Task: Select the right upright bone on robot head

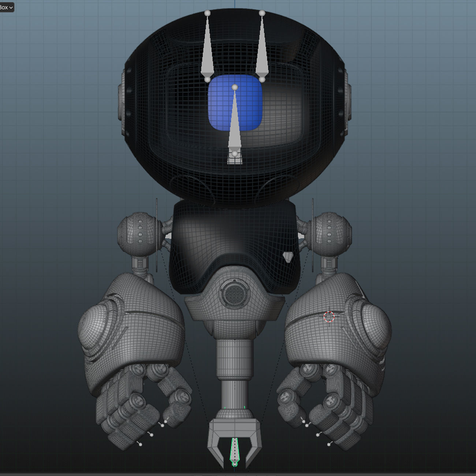Action: 262,46
